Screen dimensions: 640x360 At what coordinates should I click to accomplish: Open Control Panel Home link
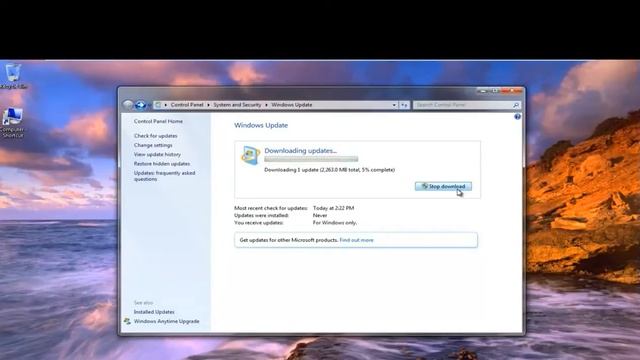[x=158, y=121]
